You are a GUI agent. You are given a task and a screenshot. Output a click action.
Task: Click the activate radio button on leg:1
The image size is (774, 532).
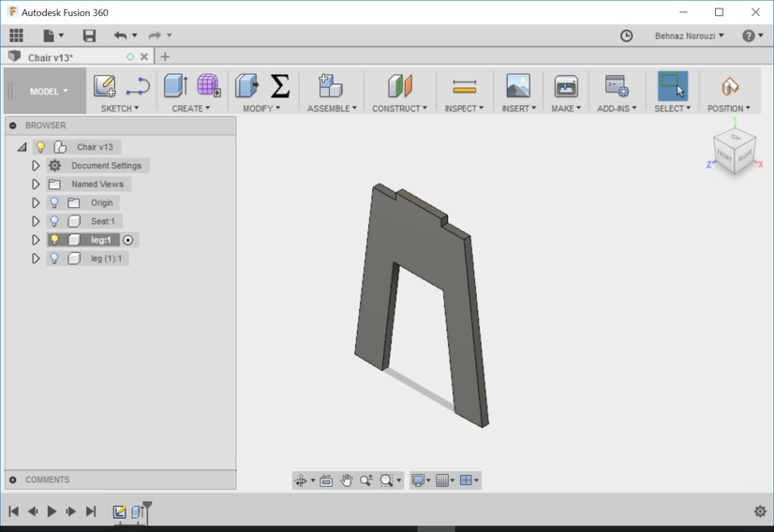pos(127,241)
